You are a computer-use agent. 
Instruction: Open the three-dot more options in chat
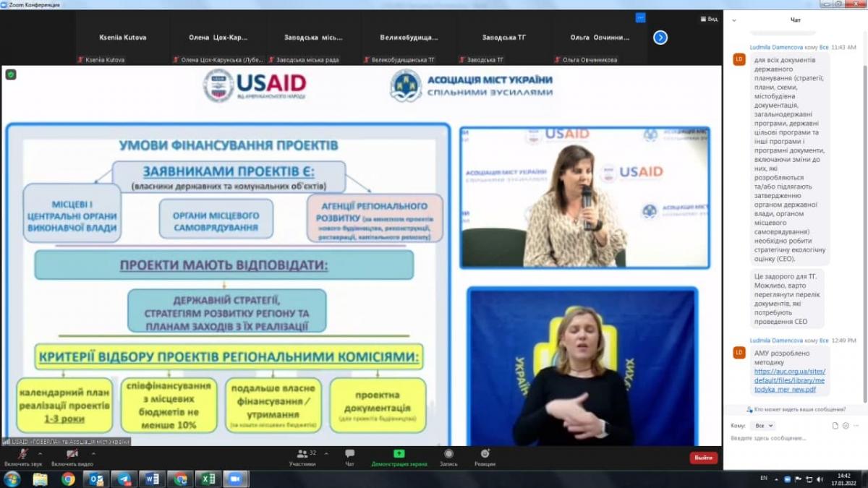pyautogui.click(x=856, y=426)
